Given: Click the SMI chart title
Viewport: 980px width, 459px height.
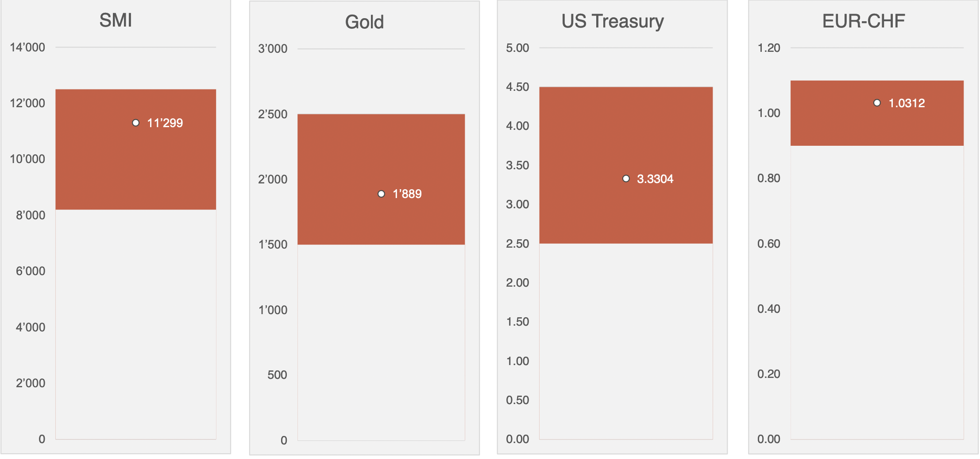Looking at the screenshot, I should pyautogui.click(x=116, y=20).
